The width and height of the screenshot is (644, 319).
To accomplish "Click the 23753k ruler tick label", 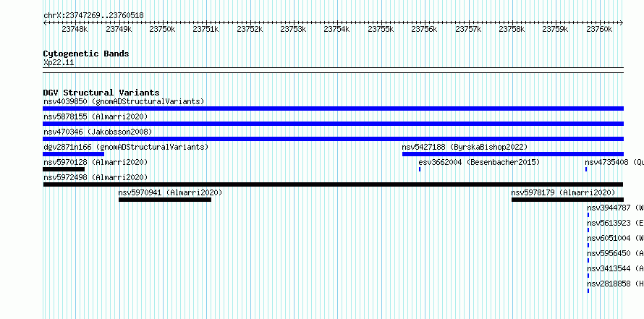I will 293,29.
